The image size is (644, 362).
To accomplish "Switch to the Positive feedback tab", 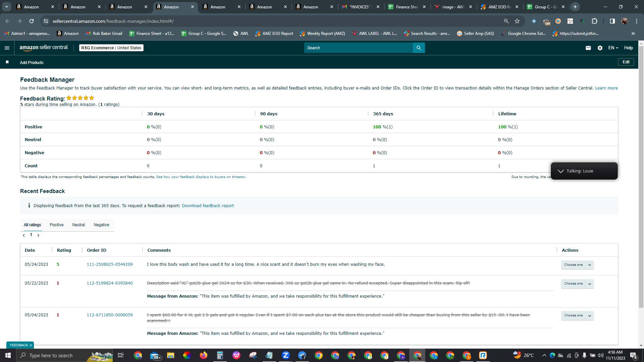I will click(57, 225).
